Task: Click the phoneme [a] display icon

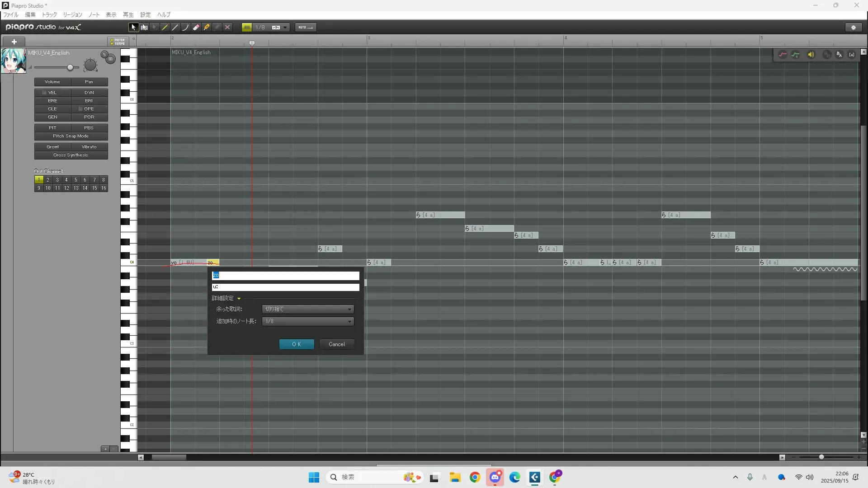Action: coord(852,55)
